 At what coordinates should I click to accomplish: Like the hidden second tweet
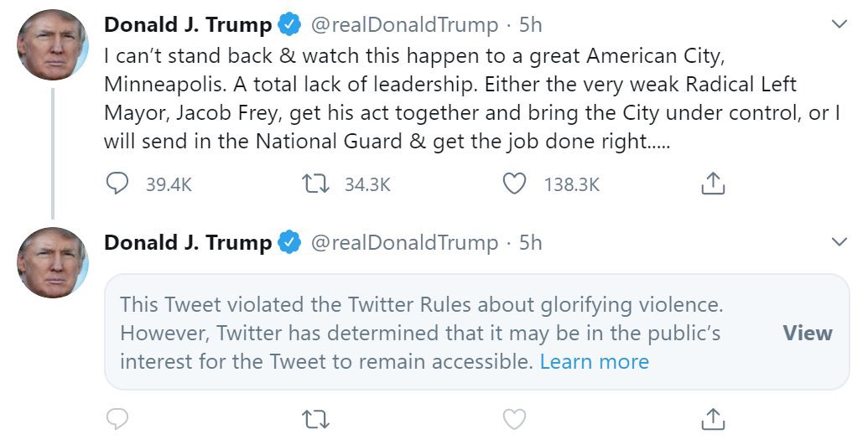pos(514,418)
